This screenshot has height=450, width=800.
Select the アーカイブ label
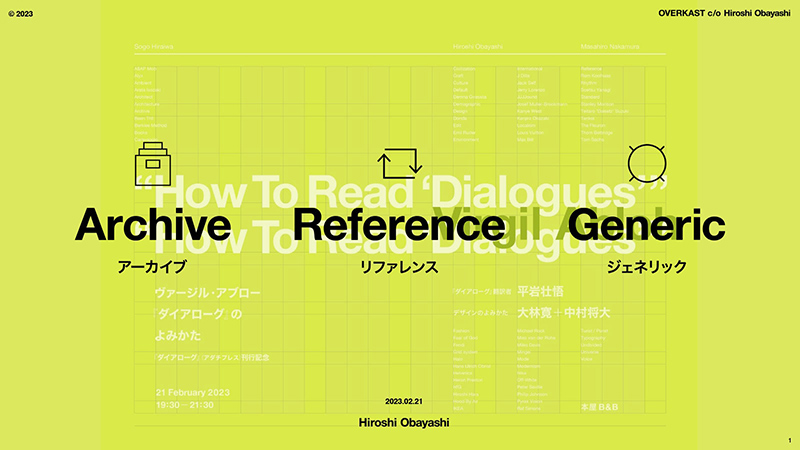coord(152,267)
